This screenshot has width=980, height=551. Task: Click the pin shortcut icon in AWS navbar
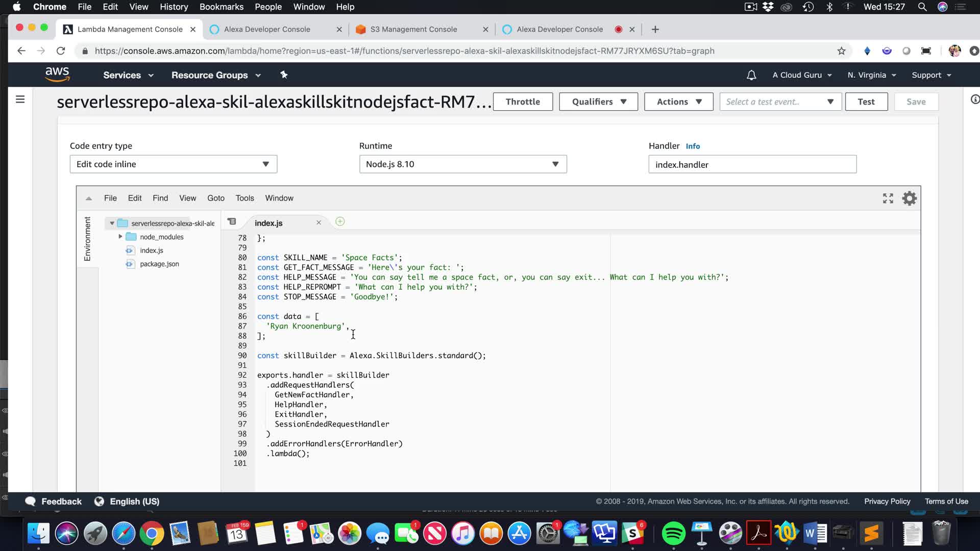click(284, 75)
